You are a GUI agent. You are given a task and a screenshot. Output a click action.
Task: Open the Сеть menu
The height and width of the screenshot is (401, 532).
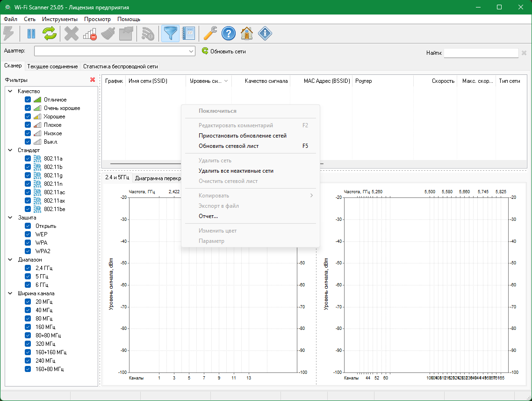point(29,19)
